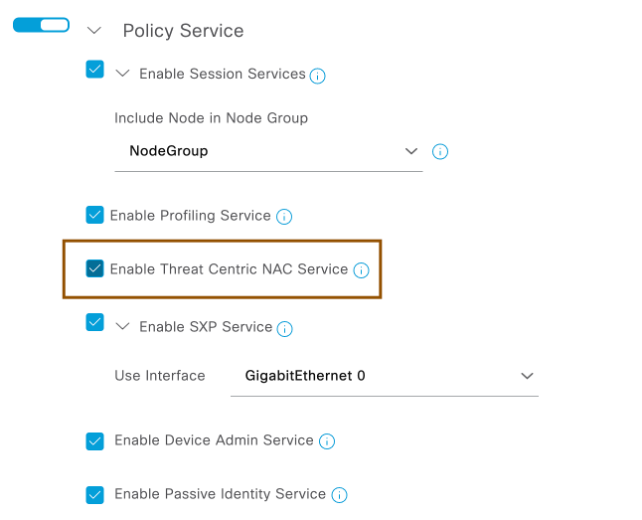Click info icon beside Enable SXP Service
The image size is (642, 520).
[285, 329]
